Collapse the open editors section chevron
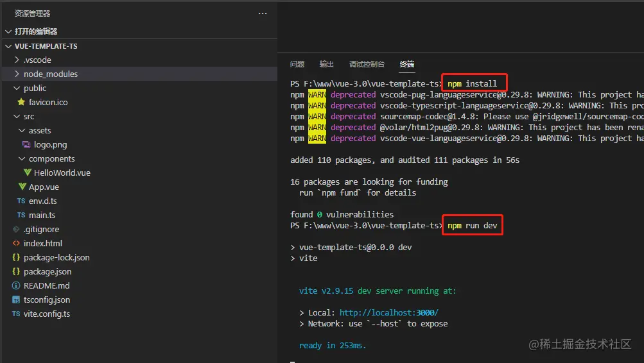Screen dimensions: 644x363 click(8, 31)
